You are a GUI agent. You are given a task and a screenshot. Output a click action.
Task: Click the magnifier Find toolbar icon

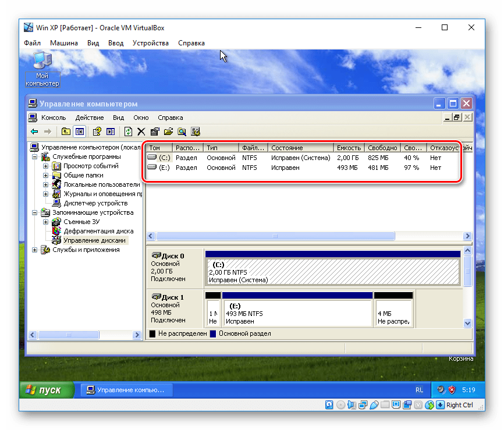click(182, 132)
